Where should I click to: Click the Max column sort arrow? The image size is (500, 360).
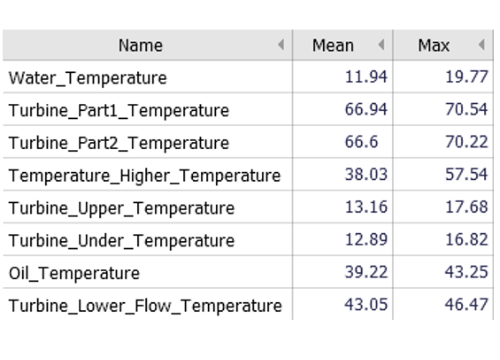481,45
